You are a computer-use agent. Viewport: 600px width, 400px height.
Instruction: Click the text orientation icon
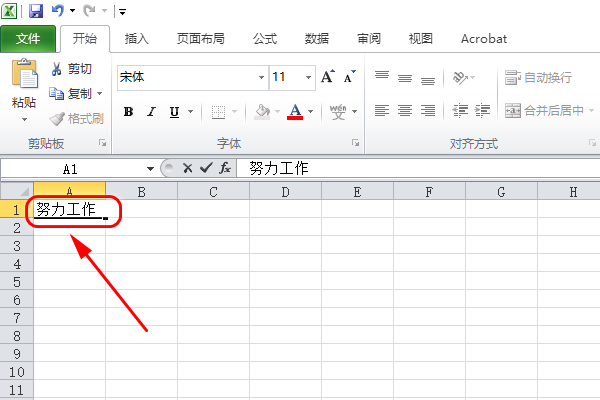click(x=460, y=78)
